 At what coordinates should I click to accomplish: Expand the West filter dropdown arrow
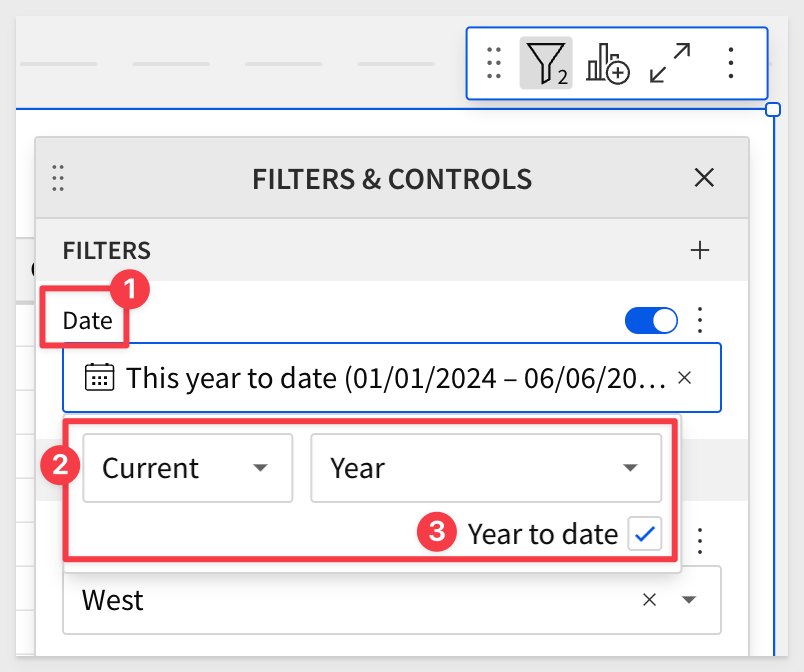pyautogui.click(x=689, y=600)
